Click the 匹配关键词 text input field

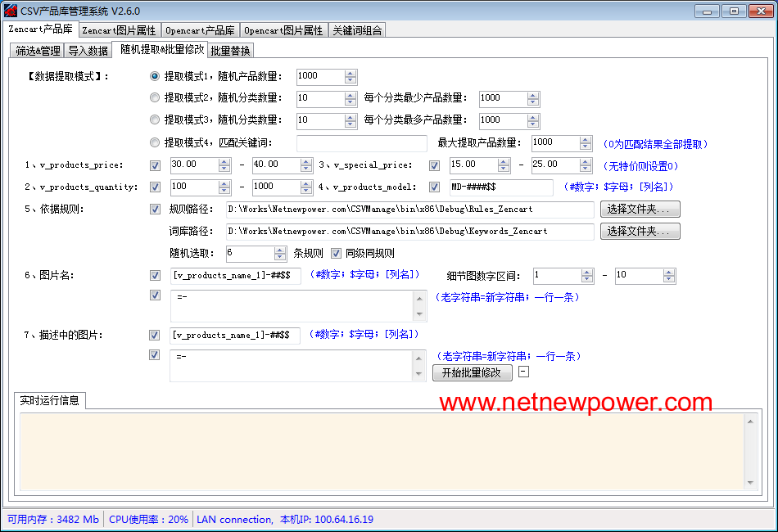click(x=361, y=143)
